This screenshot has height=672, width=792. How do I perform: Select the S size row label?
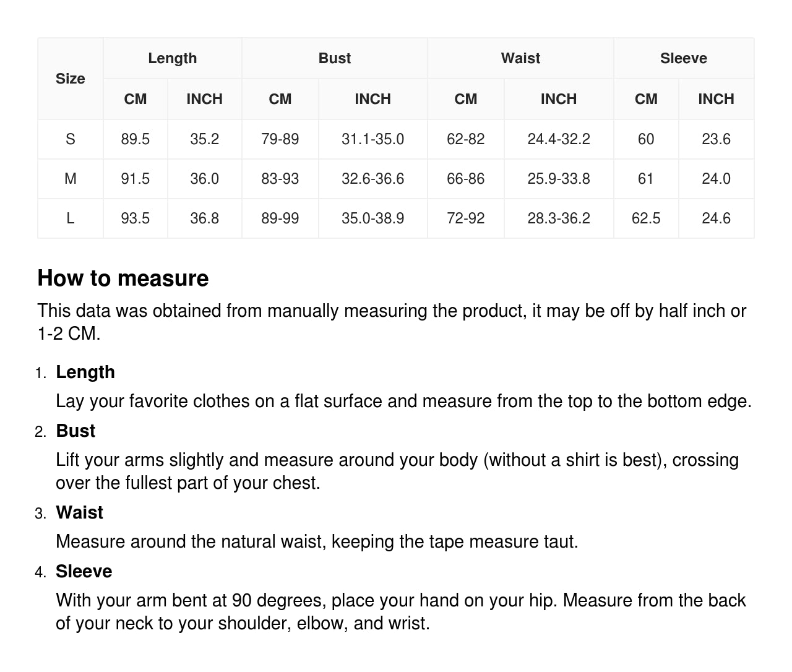70,139
